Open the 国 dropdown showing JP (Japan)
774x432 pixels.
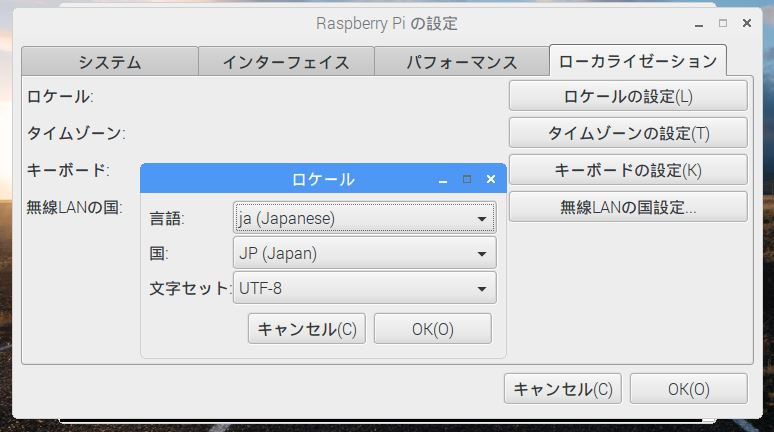365,254
